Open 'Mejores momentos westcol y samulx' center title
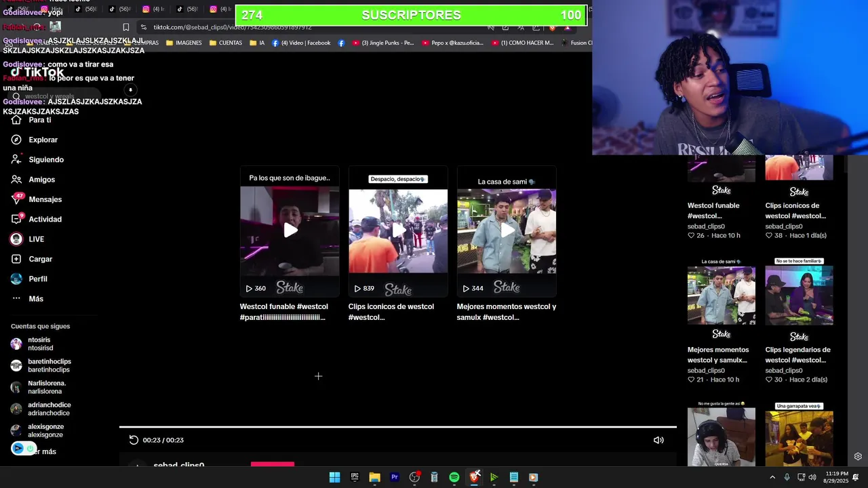 click(x=507, y=312)
